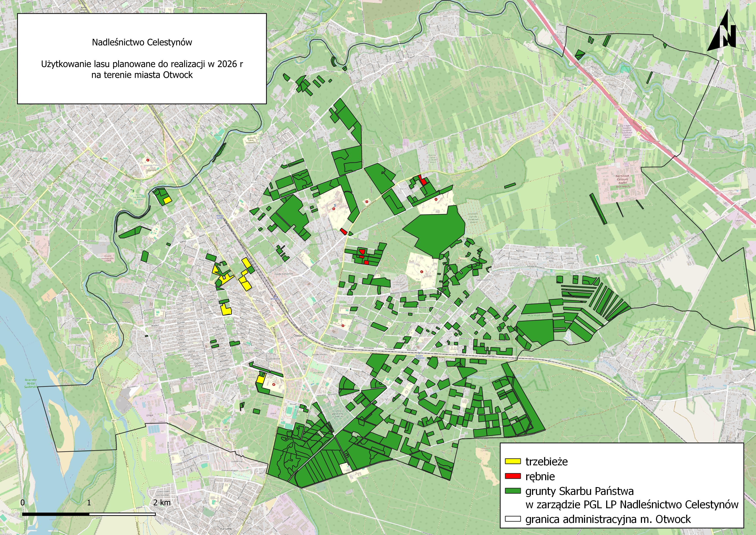Click the yellow trzebieże legend swatch

coord(513,461)
